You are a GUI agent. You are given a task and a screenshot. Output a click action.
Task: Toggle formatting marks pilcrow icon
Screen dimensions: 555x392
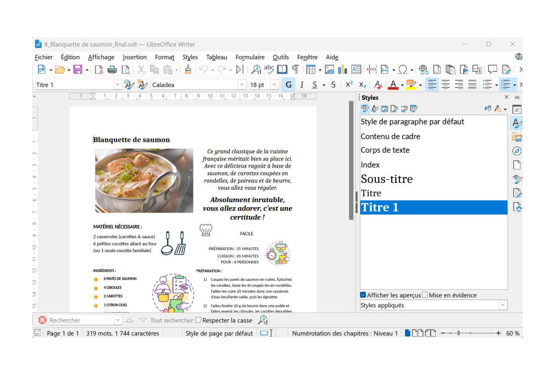click(295, 70)
